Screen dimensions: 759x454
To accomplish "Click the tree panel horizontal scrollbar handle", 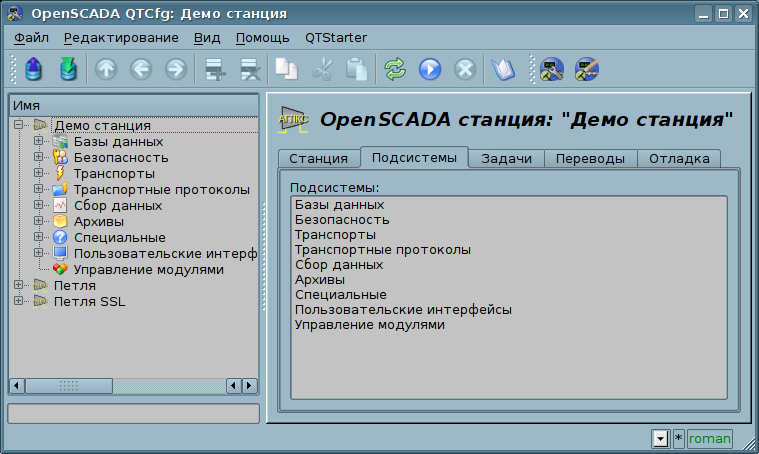I will pos(69,386).
